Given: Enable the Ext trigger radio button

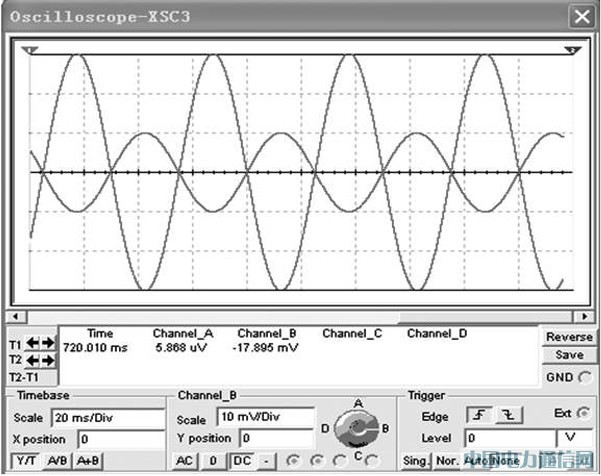Looking at the screenshot, I should 585,413.
